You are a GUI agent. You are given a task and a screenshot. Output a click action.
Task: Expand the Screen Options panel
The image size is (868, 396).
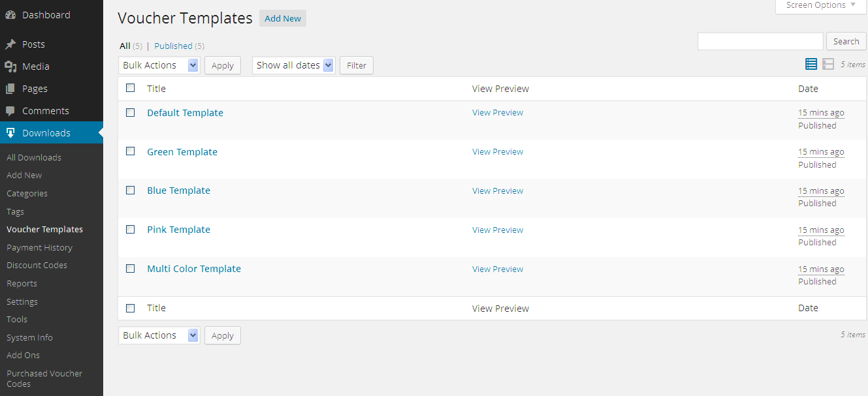821,5
